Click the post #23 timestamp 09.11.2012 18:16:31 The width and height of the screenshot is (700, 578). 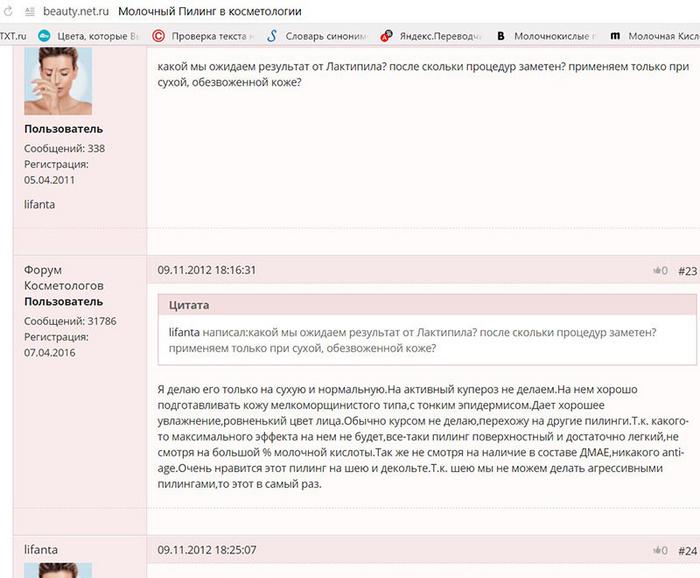click(x=207, y=270)
